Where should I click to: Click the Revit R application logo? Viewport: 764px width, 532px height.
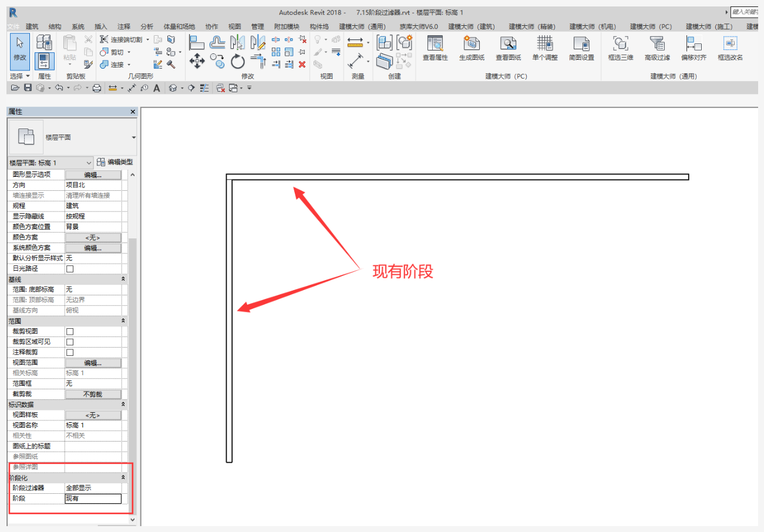point(13,12)
